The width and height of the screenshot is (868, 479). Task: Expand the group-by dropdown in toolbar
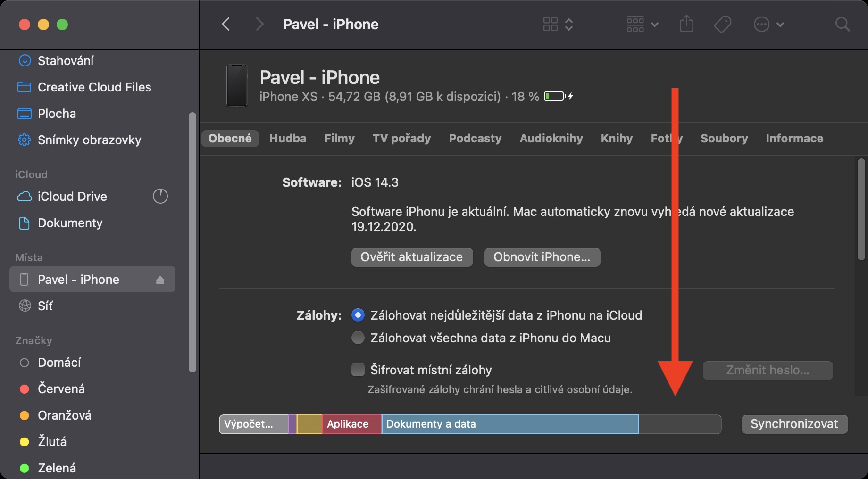(642, 24)
